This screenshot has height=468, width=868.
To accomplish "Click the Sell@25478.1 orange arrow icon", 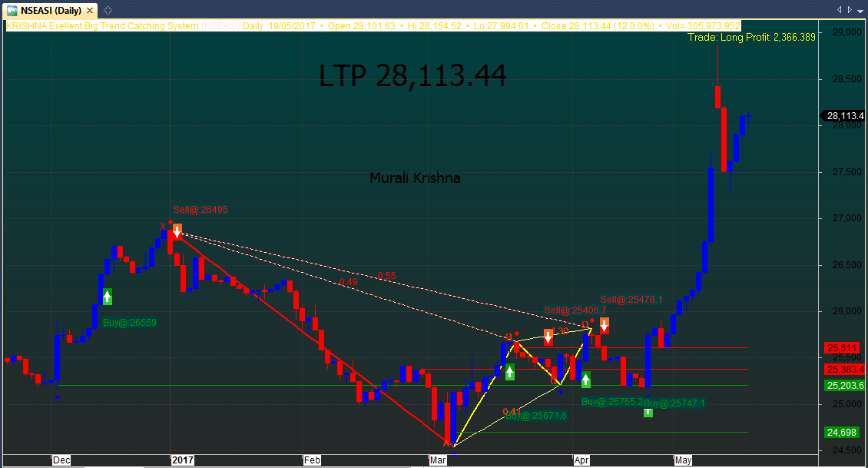I will coord(605,325).
